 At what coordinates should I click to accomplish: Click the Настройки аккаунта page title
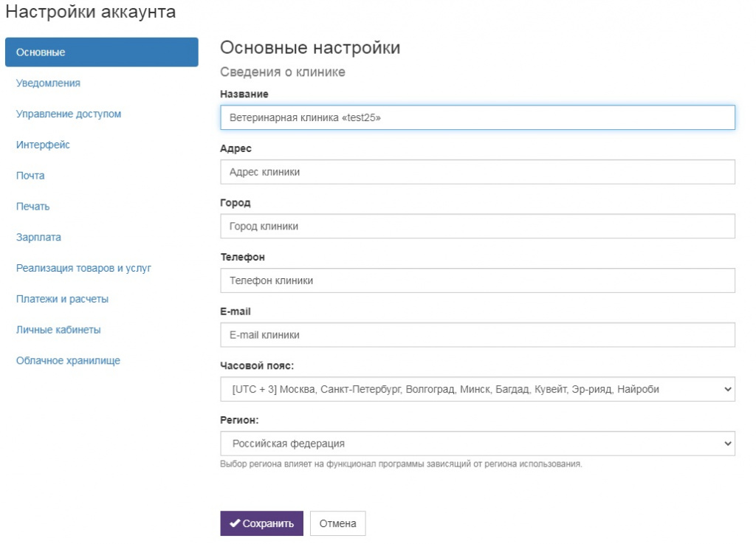pyautogui.click(x=91, y=12)
